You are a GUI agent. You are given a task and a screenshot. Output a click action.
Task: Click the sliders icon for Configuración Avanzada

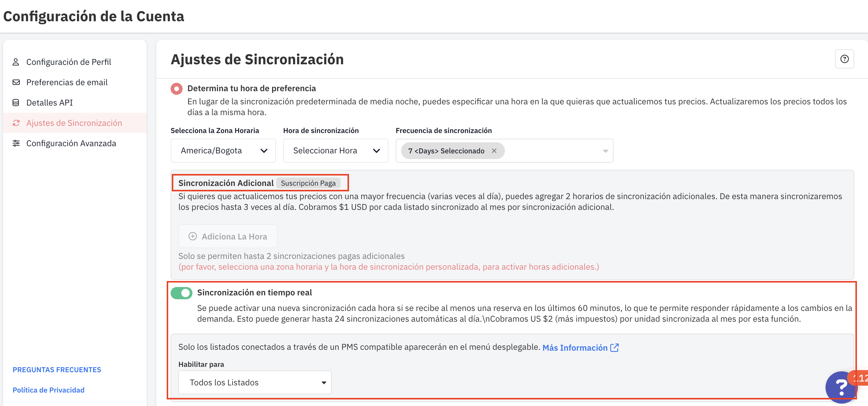pos(16,144)
